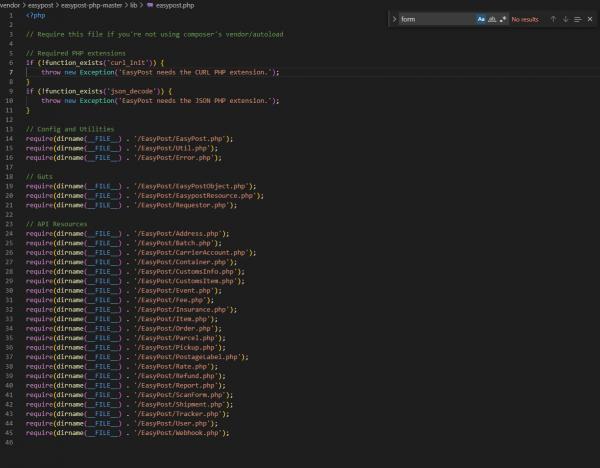The height and width of the screenshot is (468, 600).
Task: Click '/EasyPost/EasypostResource.php' string
Action: [195, 196]
